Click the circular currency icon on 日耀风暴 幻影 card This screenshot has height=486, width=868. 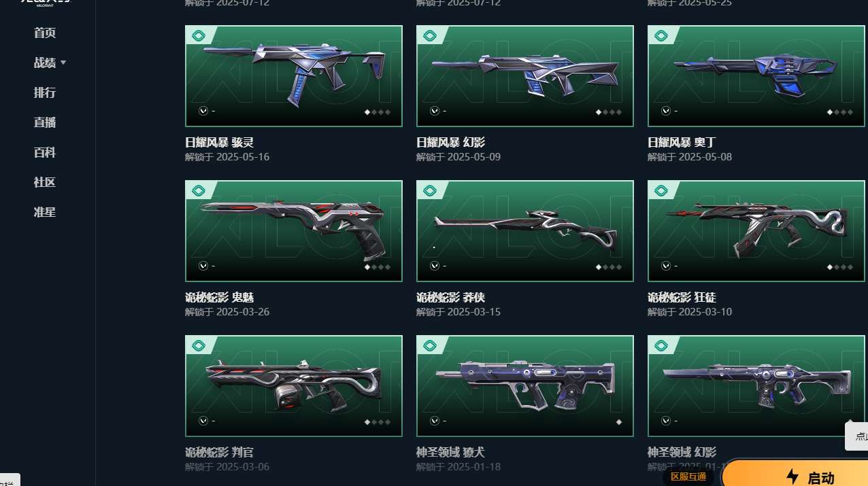434,111
